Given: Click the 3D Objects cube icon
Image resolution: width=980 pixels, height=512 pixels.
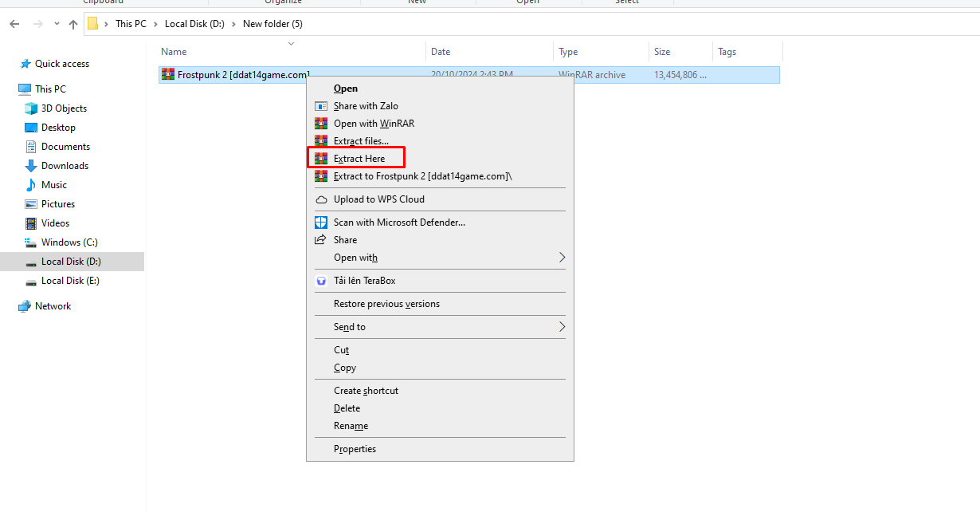Looking at the screenshot, I should pos(31,108).
